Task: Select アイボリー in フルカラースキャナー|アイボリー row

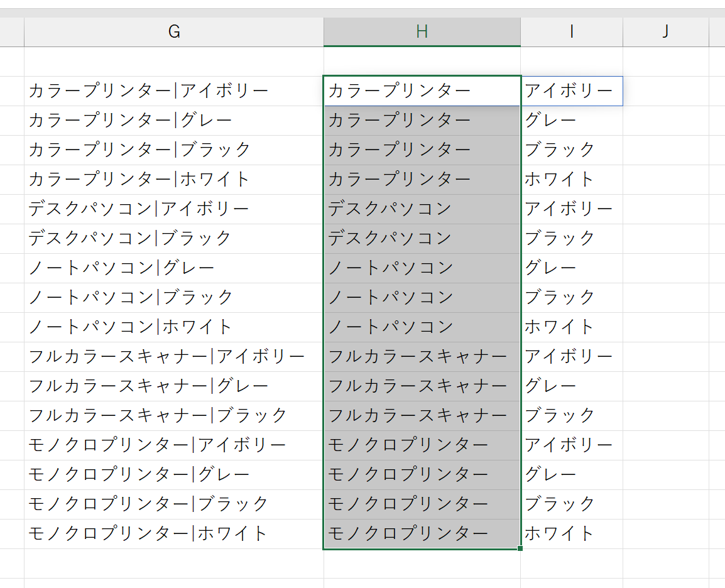Action: (572, 357)
